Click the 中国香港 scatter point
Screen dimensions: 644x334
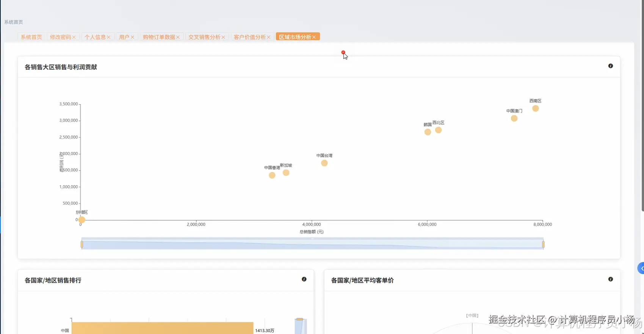[272, 175]
